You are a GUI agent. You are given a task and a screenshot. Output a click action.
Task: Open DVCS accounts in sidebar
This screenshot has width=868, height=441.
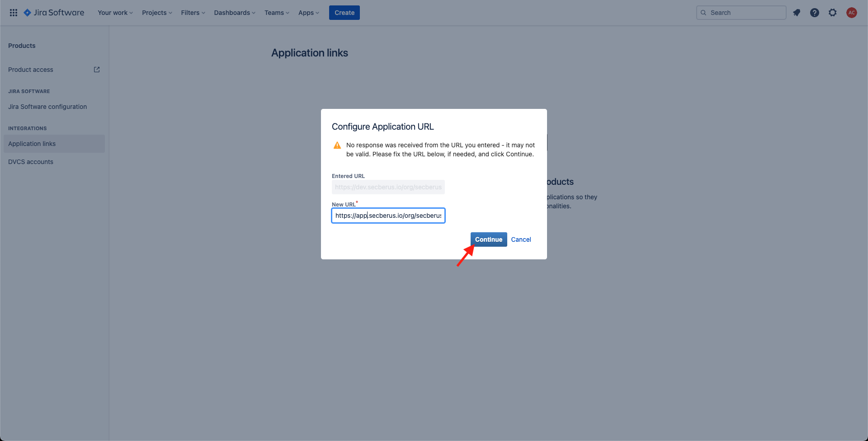pos(54,162)
